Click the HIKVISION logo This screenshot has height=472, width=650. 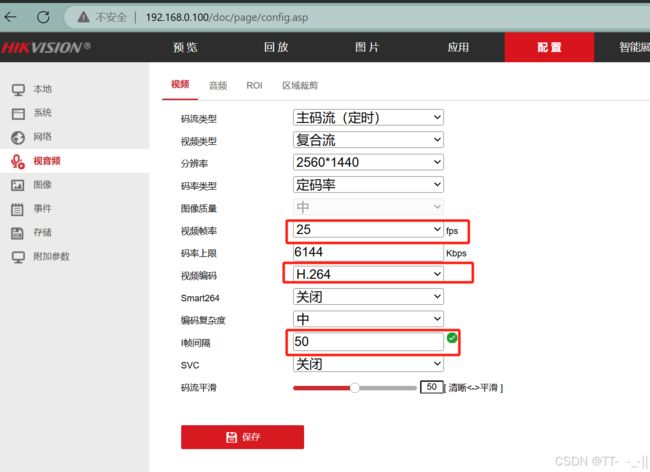[x=46, y=47]
